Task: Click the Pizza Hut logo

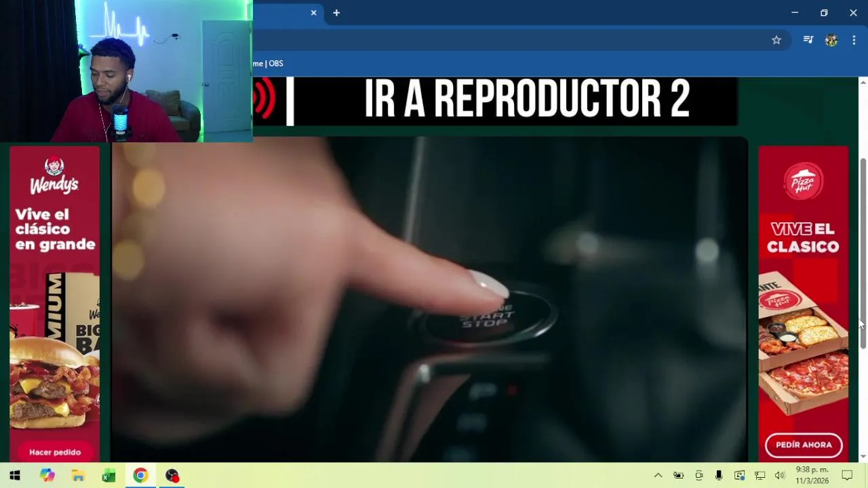Action: [x=804, y=181]
